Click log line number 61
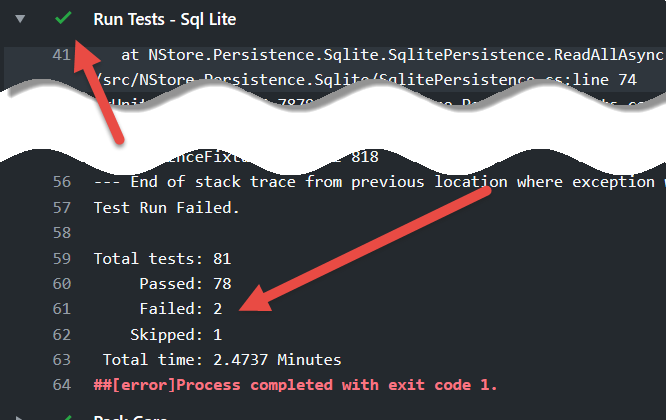Image resolution: width=666 pixels, height=420 pixels. click(62, 309)
